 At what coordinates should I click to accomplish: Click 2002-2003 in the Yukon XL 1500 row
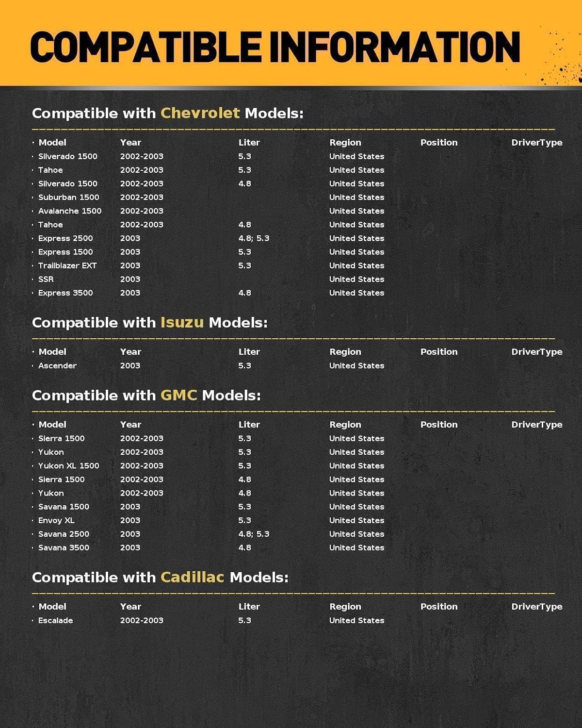142,465
